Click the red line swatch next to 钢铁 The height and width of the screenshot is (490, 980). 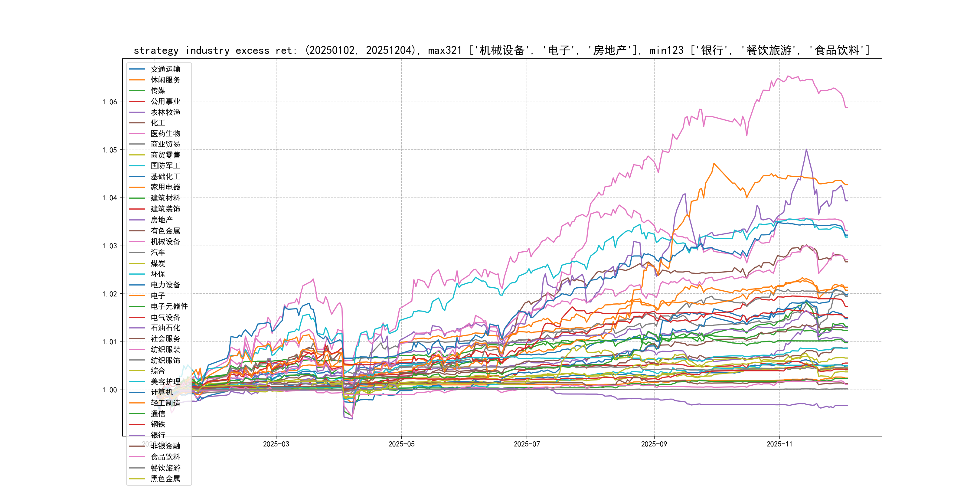[x=137, y=424]
